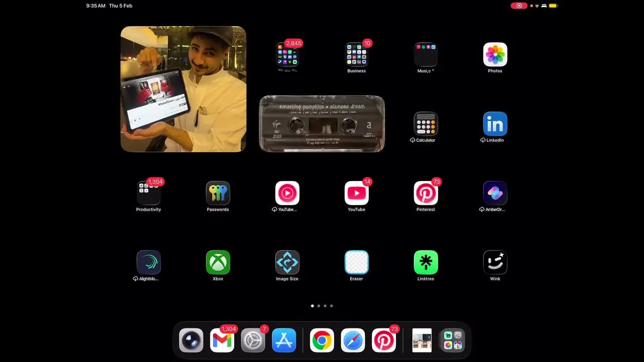Launch Chrome from the dock

322,340
